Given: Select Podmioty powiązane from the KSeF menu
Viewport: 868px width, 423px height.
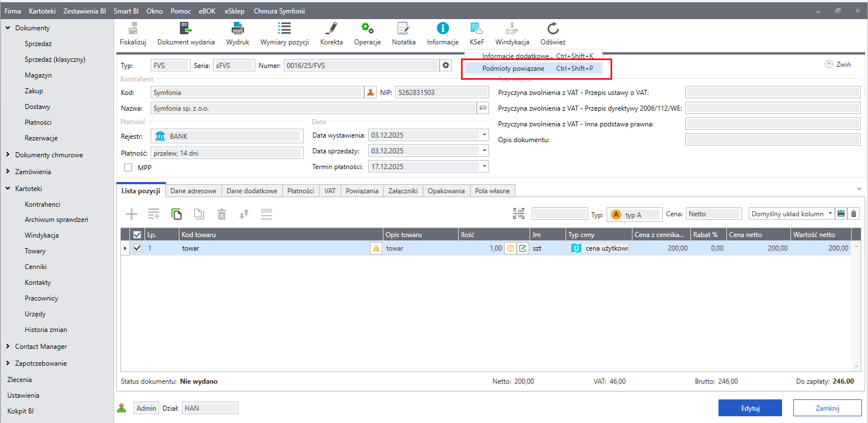Looking at the screenshot, I should coord(513,69).
